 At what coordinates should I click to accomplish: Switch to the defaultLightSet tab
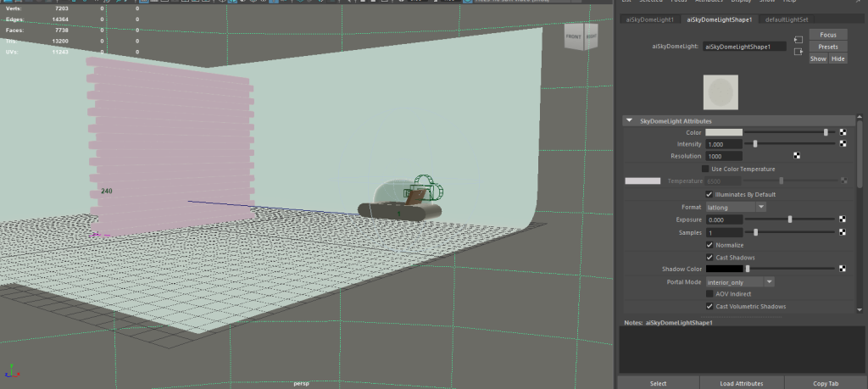click(787, 18)
